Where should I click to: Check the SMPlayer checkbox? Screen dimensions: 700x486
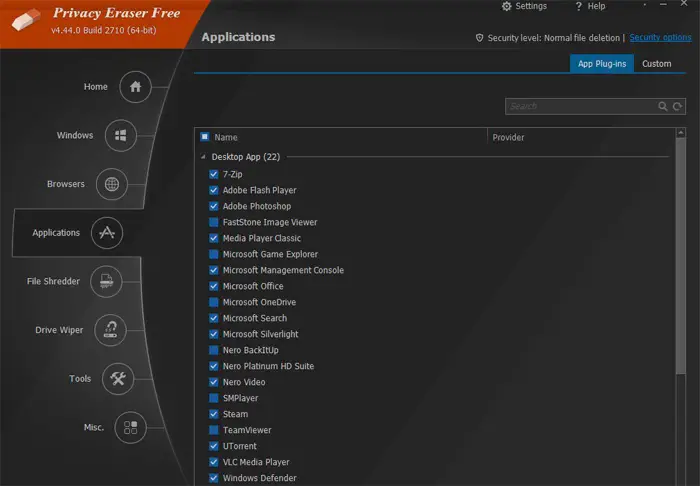click(x=214, y=398)
